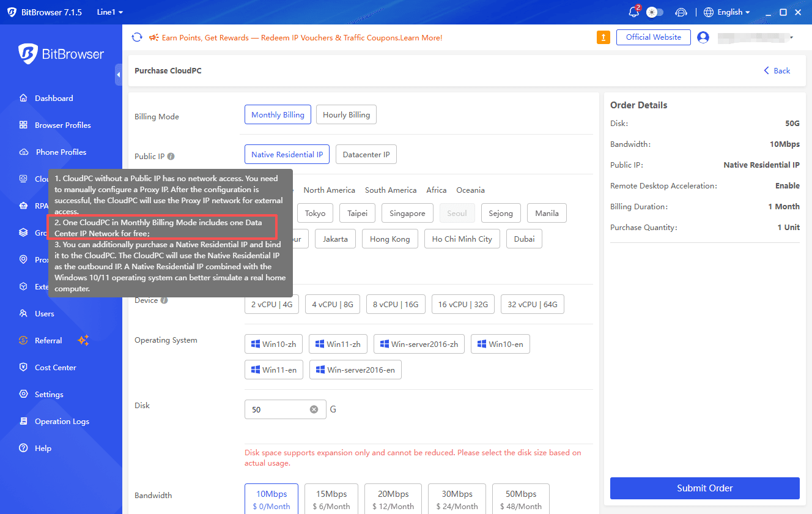
Task: Click the Settings gear icon in sidebar
Action: tap(24, 394)
